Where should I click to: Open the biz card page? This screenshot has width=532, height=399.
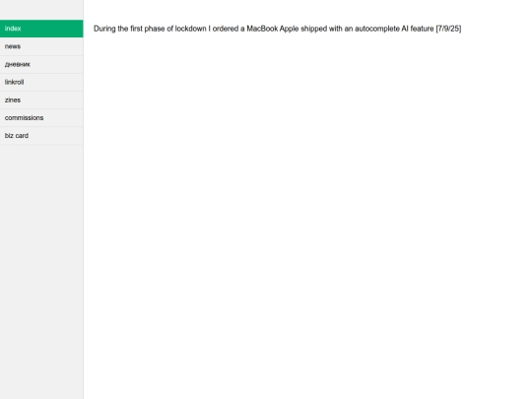click(x=41, y=136)
